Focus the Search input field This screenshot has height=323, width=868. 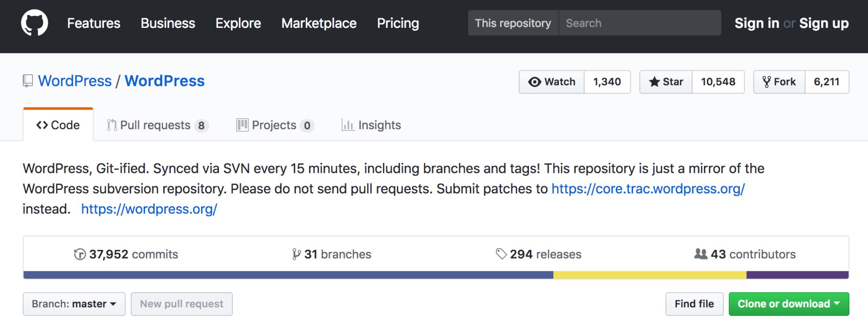tap(640, 23)
